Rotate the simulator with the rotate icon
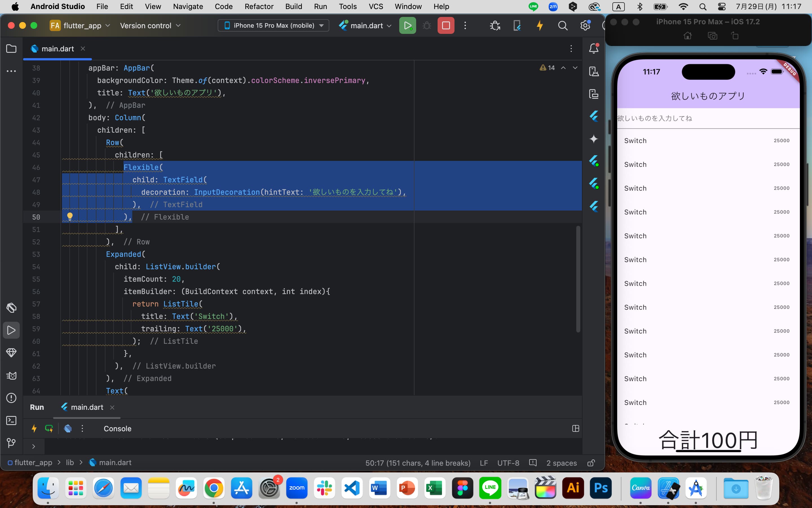The height and width of the screenshot is (508, 812). (x=735, y=36)
